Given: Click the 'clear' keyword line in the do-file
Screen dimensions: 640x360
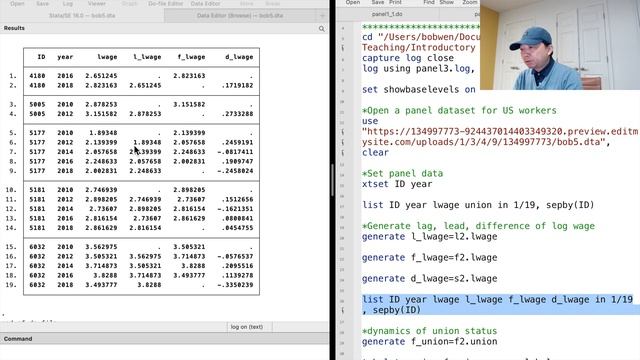Looking at the screenshot, I should click(x=375, y=153).
